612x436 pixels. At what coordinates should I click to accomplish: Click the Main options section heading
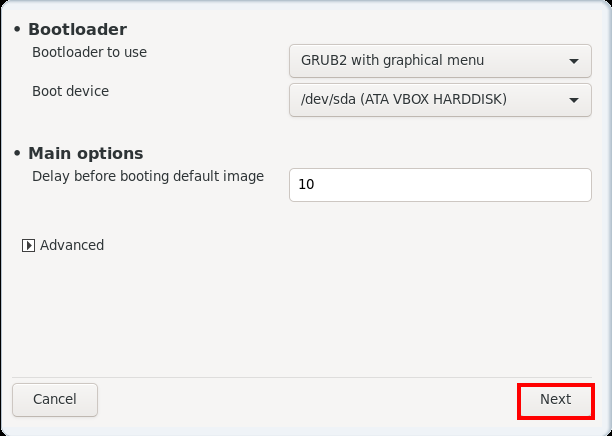[x=85, y=153]
